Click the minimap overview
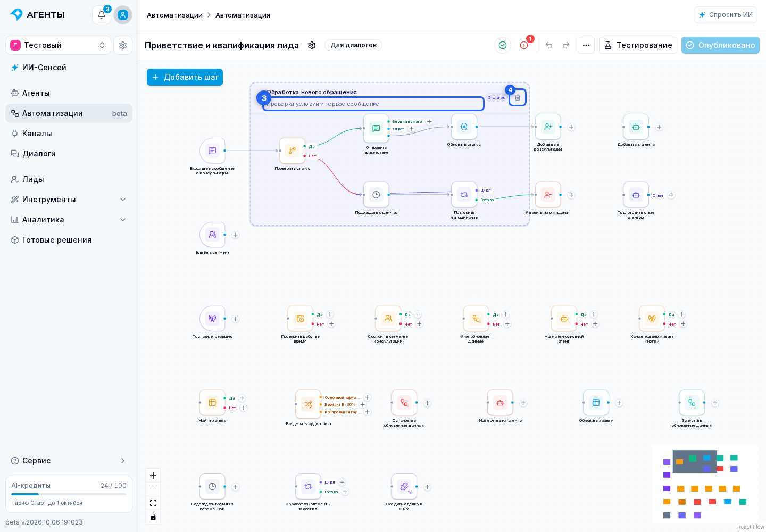 click(x=705, y=484)
